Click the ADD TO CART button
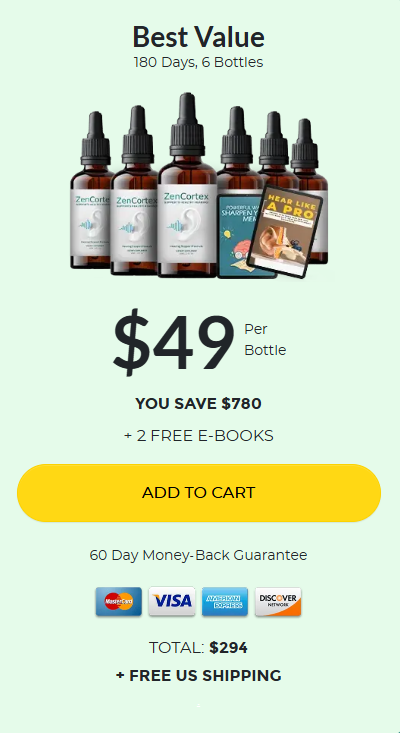400x733 pixels. pyautogui.click(x=199, y=493)
